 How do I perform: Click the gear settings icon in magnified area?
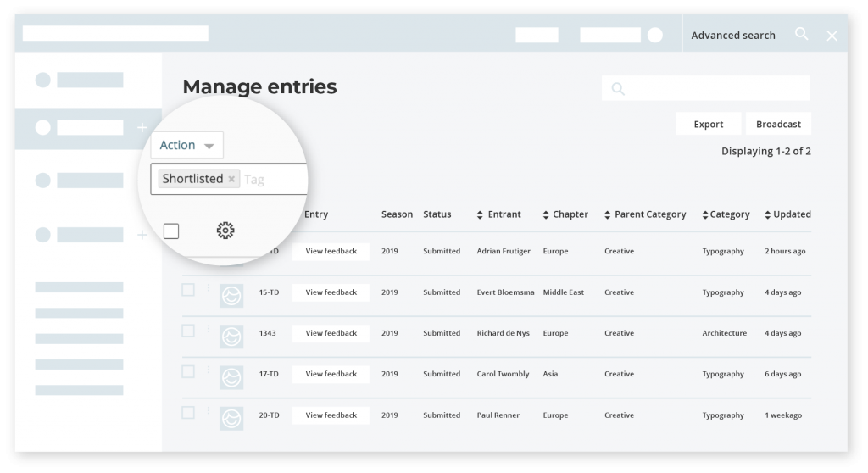(x=225, y=231)
